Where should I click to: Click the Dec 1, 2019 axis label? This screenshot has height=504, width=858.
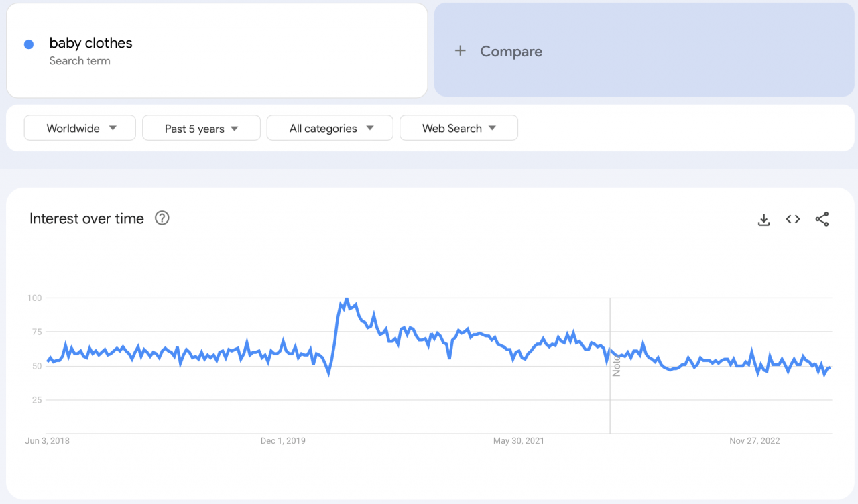tap(283, 441)
